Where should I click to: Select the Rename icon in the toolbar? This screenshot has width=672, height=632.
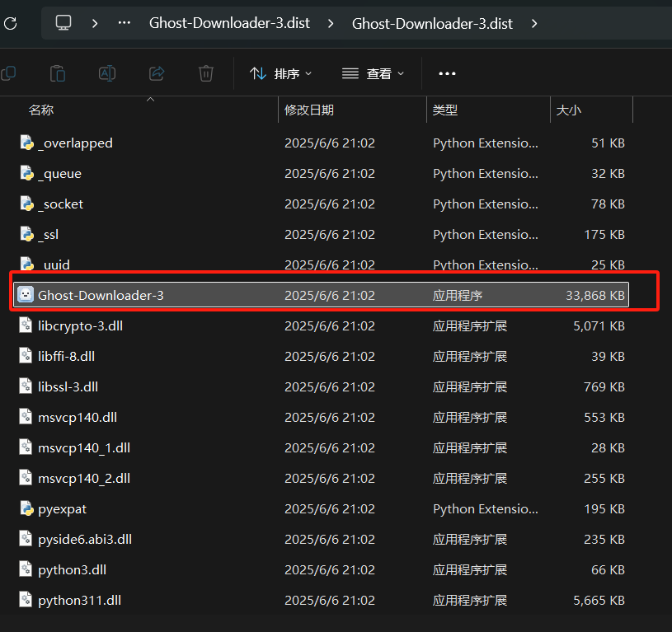(x=106, y=73)
